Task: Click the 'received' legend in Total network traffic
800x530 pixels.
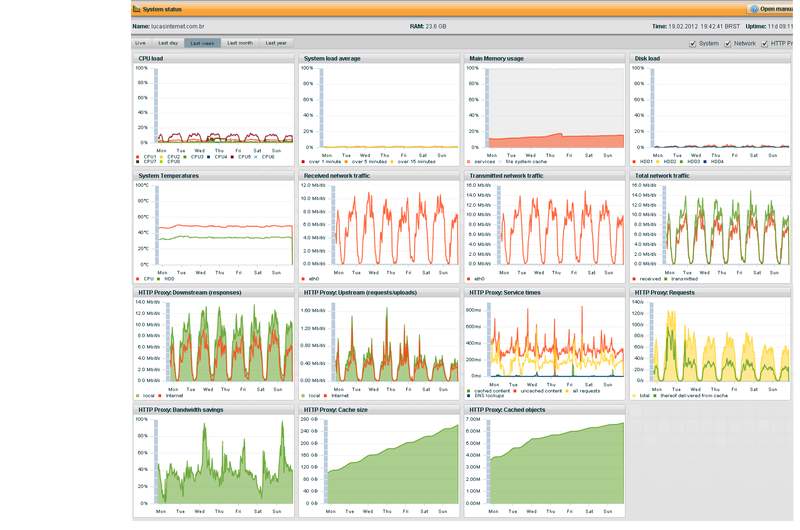Action: [647, 279]
